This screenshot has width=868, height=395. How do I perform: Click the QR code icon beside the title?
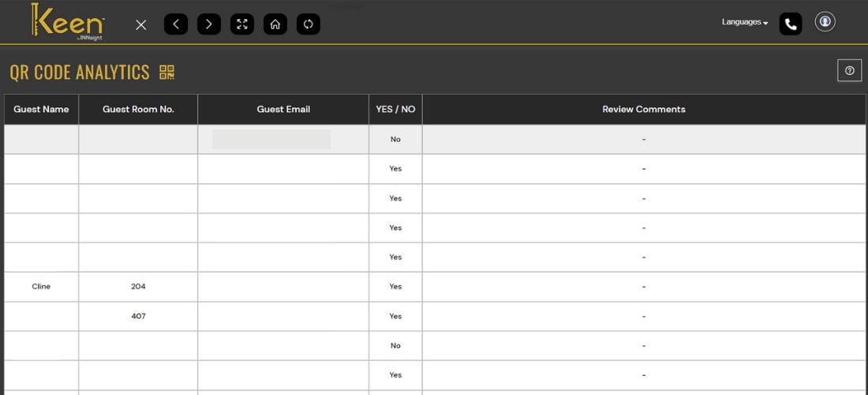[x=166, y=73]
